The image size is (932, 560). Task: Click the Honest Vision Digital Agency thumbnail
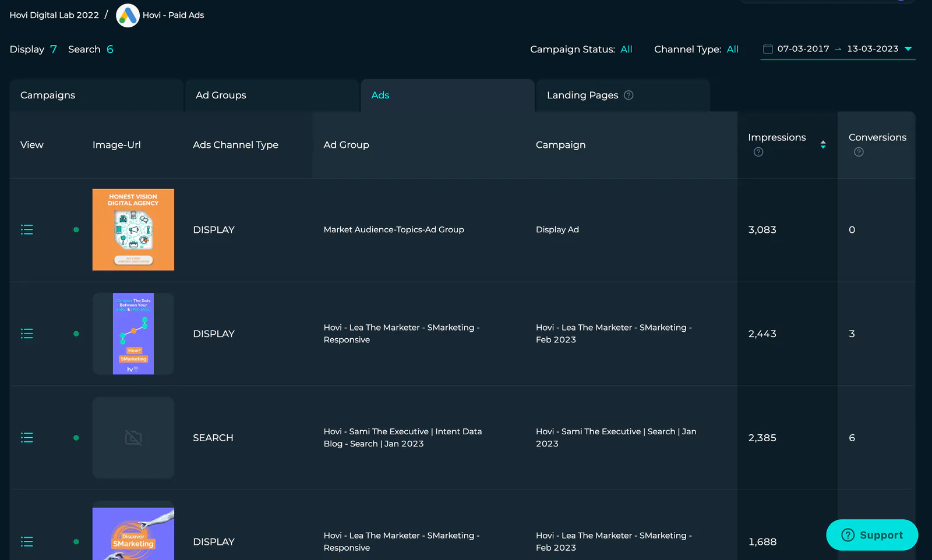[133, 230]
